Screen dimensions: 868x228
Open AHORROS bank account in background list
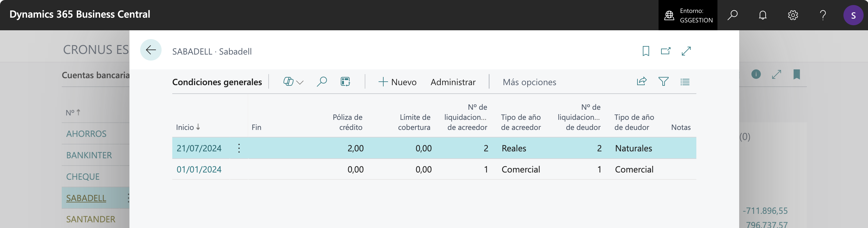pyautogui.click(x=86, y=134)
